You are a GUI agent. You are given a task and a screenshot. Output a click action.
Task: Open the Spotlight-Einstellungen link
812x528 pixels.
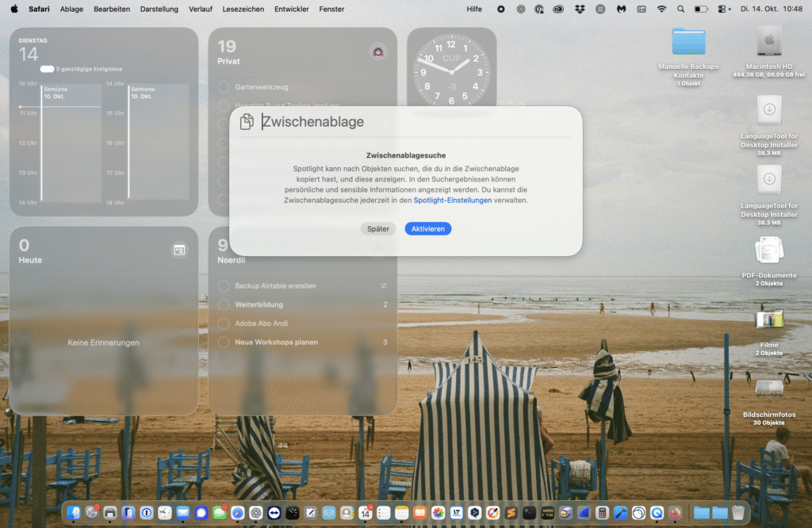452,201
